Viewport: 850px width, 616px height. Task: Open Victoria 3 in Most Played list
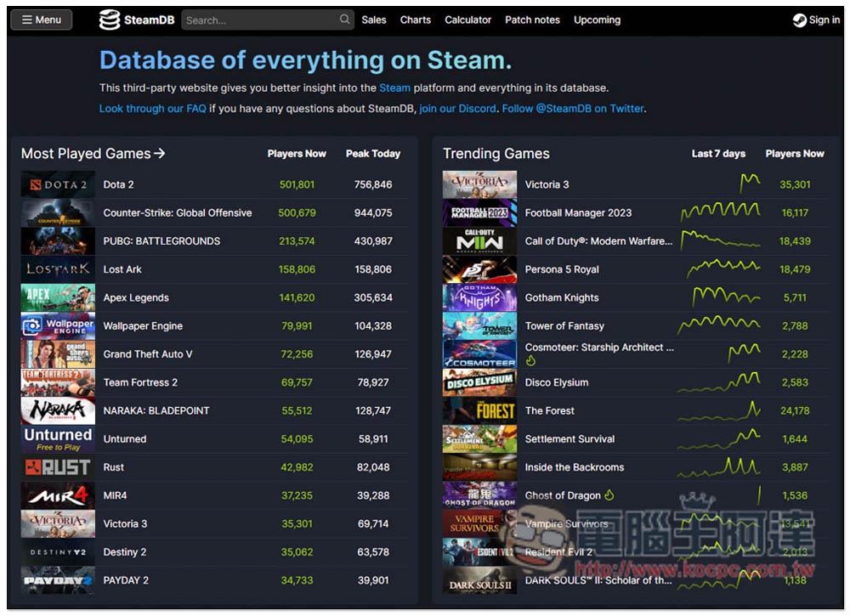[x=125, y=524]
